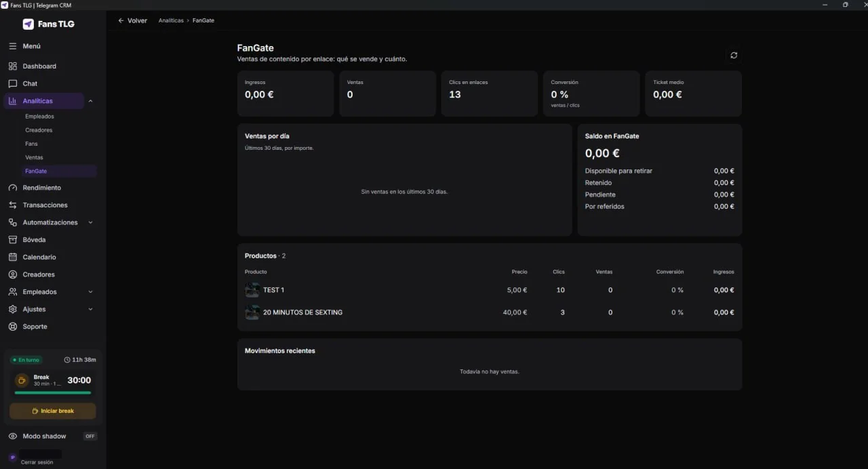Click the Analíticas bar chart icon
Viewport: 868px width, 469px height.
13,101
